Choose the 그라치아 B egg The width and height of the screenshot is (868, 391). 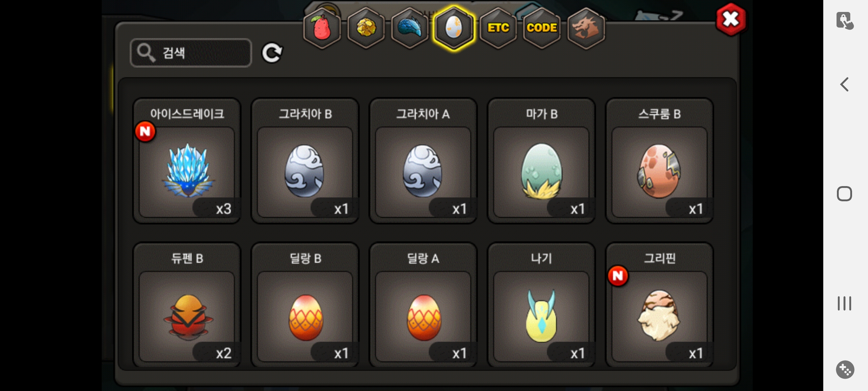pos(305,161)
